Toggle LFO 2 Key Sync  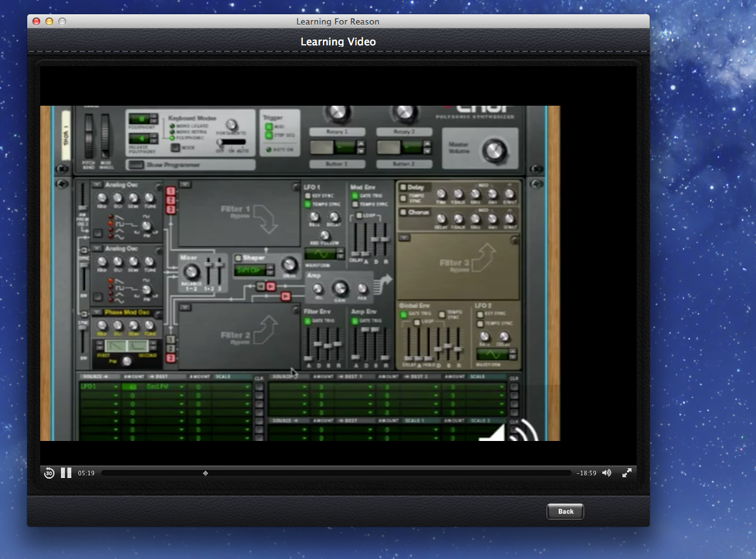(480, 315)
